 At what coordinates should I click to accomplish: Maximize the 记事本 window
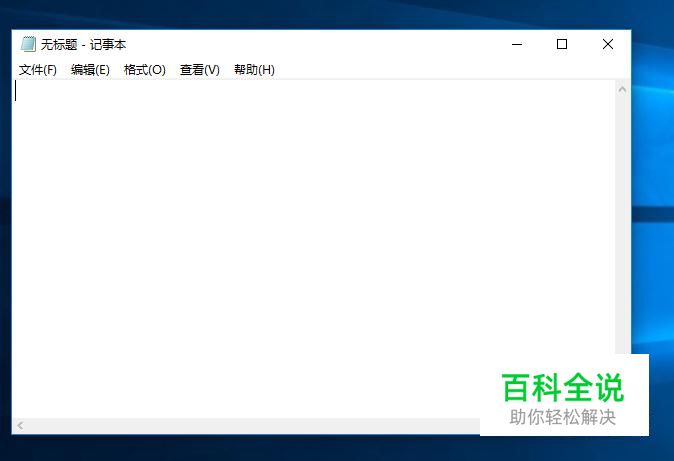tap(562, 44)
